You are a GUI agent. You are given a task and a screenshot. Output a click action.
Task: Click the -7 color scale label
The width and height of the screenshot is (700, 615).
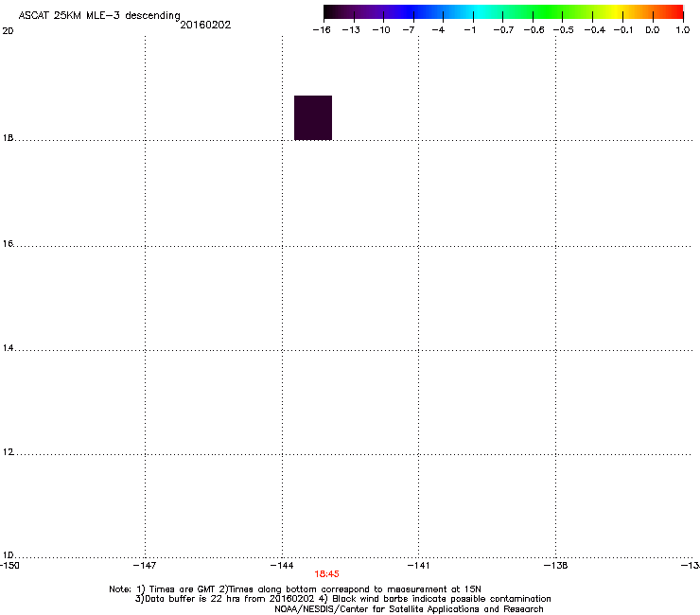[x=409, y=30]
